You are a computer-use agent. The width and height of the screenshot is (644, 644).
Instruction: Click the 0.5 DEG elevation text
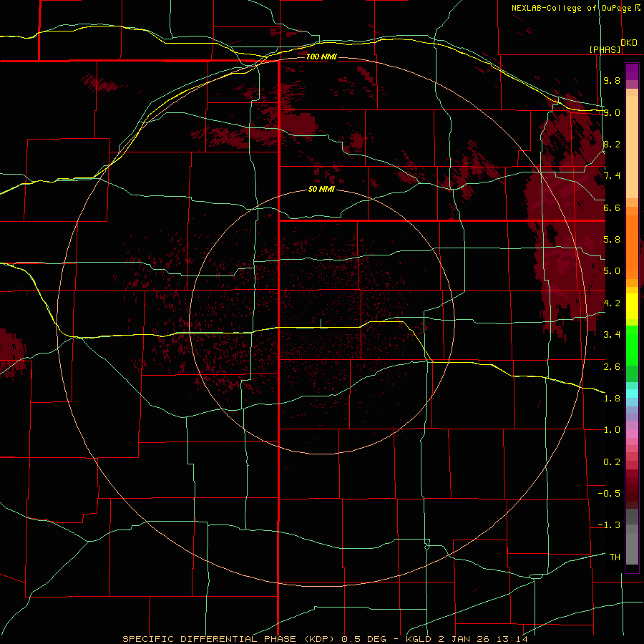coord(364,639)
